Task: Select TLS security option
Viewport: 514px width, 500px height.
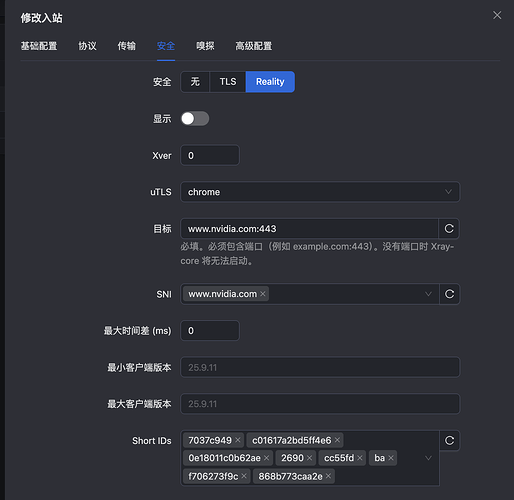Action: 228,82
